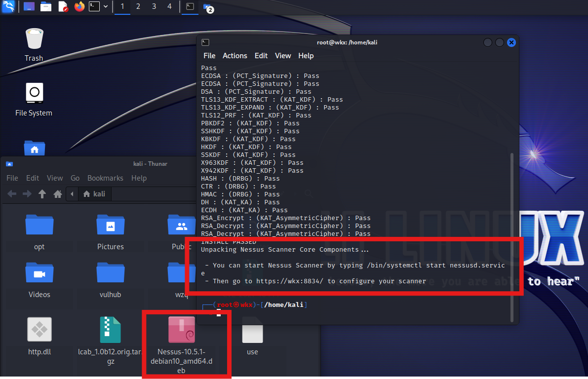
Task: Select the Trash desktop icon
Action: (x=34, y=45)
